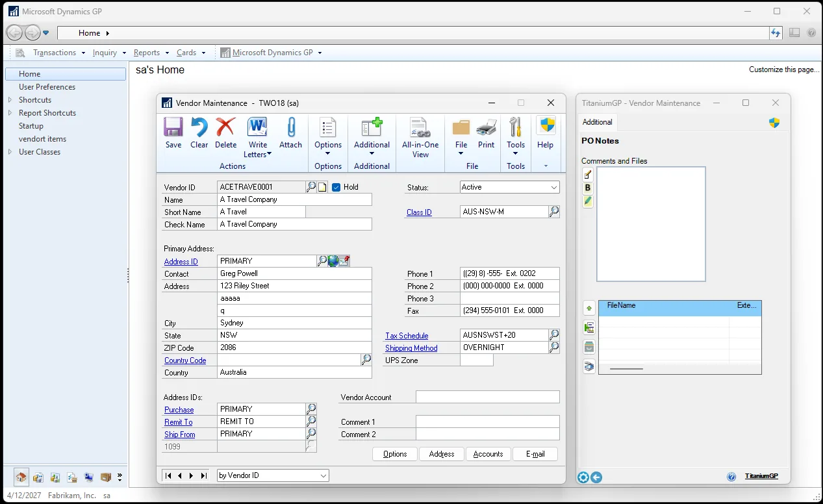The width and height of the screenshot is (823, 504).
Task: Click the Clear icon in Actions
Action: (199, 127)
